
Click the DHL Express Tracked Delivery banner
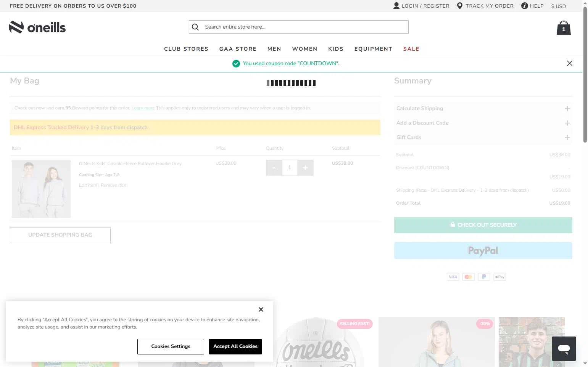pyautogui.click(x=195, y=127)
